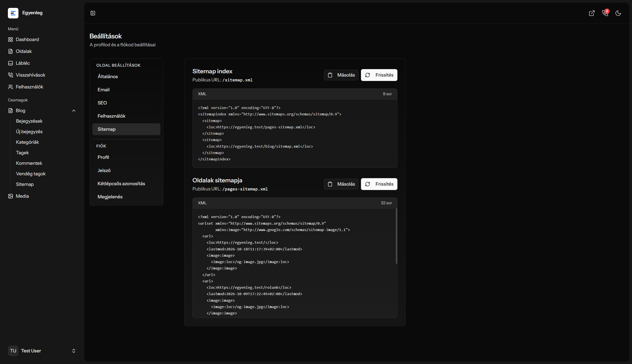Screen dimensions: 632x364
Task: Click the '32 sor' line count label
Action: [x=386, y=203]
